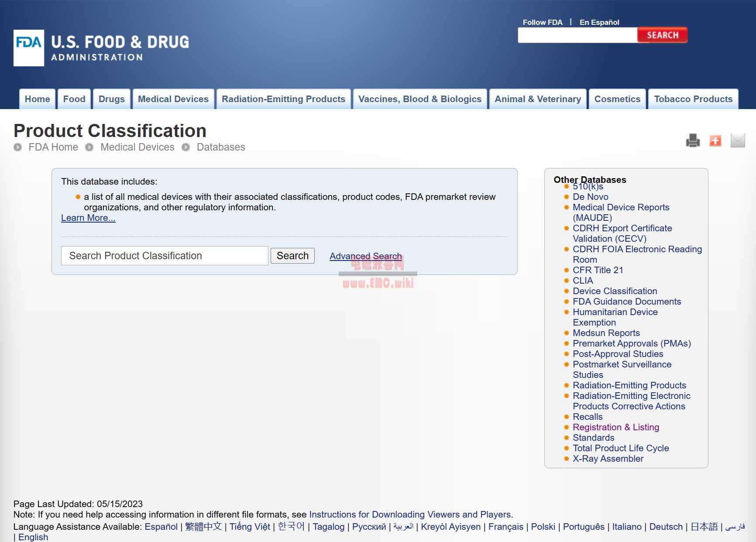Open Radiation-Emitting Electronic Products Corrective Actions
This screenshot has height=542, width=756.
[x=632, y=401]
